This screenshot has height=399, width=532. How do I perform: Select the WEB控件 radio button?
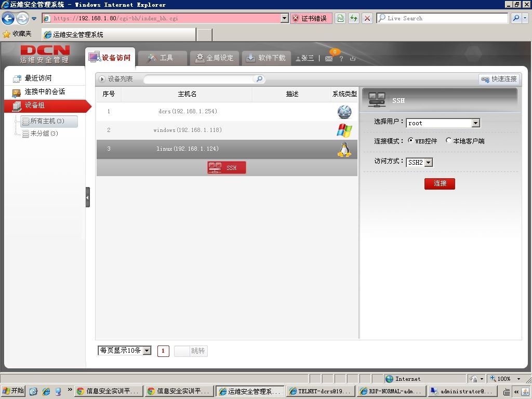point(411,140)
